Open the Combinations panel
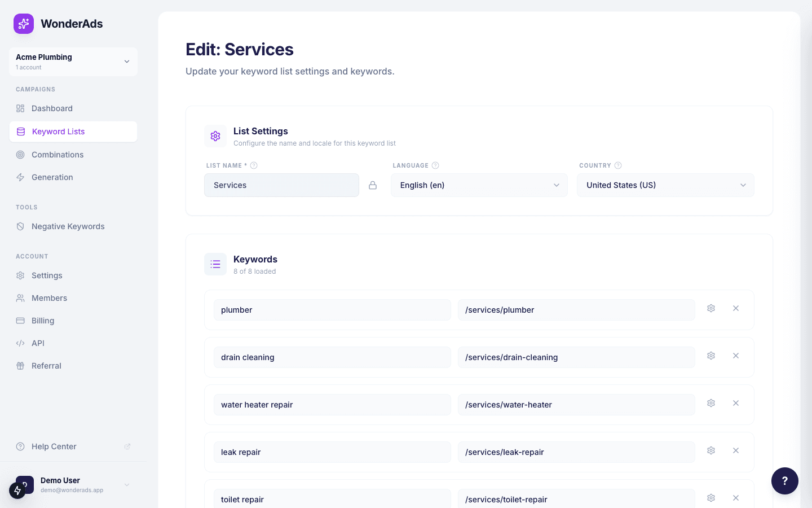Screen dimensions: 812x508 [58, 155]
